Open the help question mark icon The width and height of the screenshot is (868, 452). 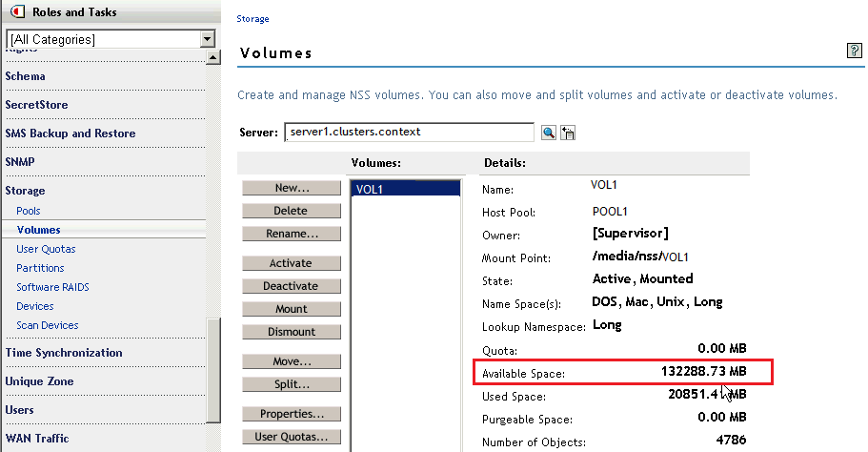tap(854, 51)
